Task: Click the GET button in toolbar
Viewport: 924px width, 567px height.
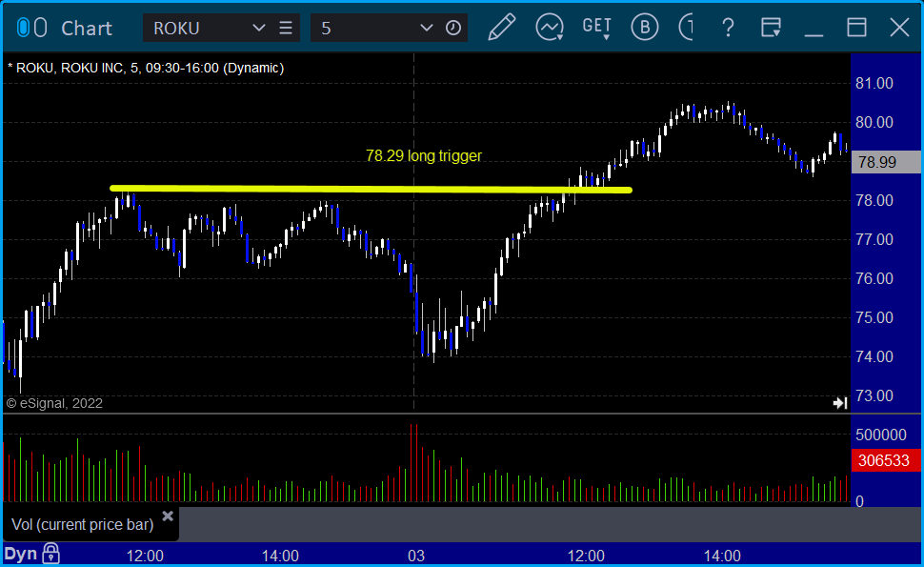Action: [596, 27]
